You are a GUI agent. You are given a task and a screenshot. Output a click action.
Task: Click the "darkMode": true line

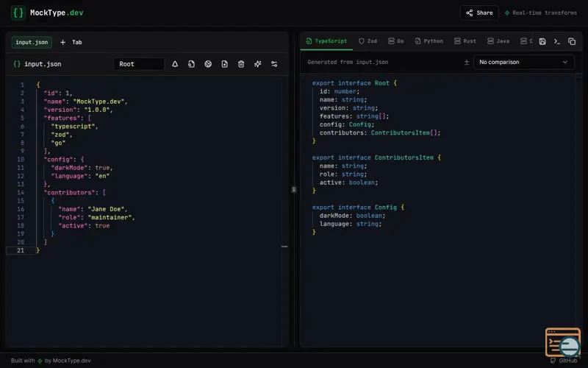[x=82, y=168]
